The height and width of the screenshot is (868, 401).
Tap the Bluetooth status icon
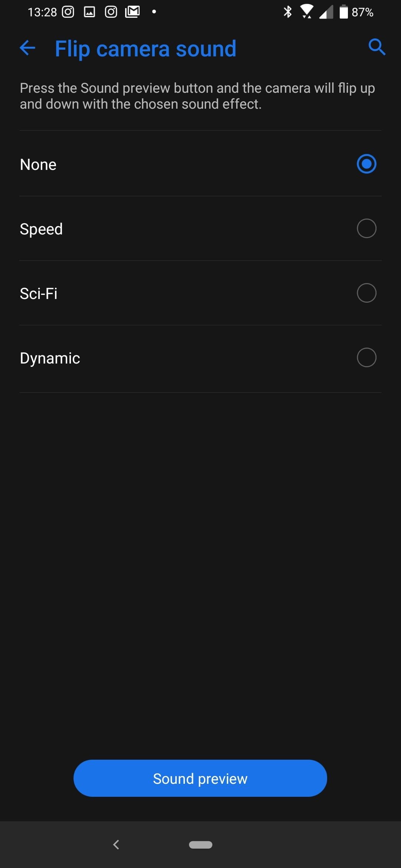tap(287, 12)
